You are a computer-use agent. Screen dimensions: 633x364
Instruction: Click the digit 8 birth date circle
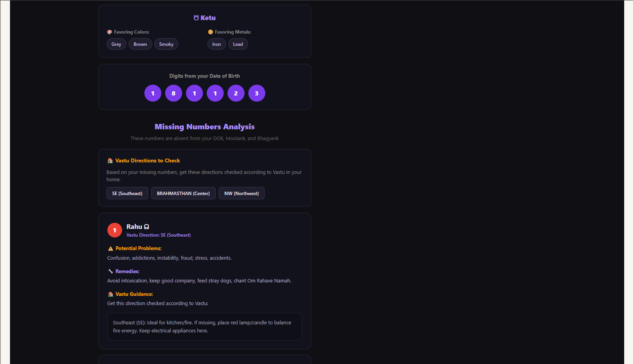173,93
